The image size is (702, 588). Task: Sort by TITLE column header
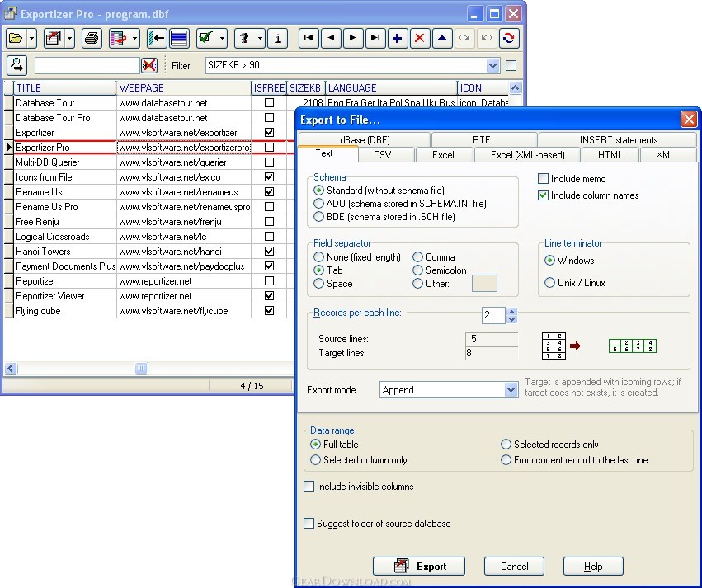[65, 87]
